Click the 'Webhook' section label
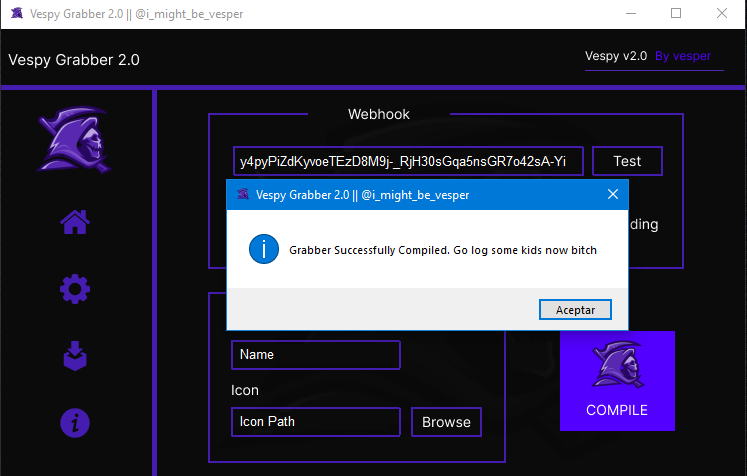The height and width of the screenshot is (476, 747). point(379,114)
